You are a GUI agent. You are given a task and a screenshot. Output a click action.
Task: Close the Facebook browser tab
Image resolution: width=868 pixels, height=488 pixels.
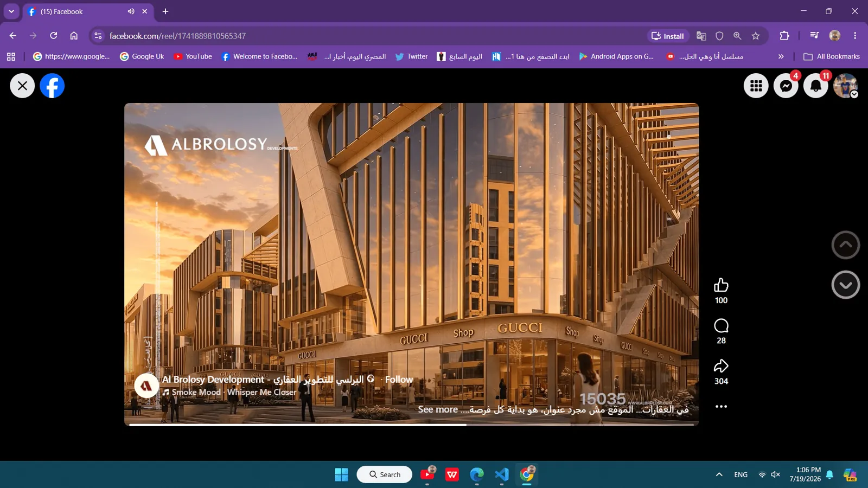[x=144, y=11]
